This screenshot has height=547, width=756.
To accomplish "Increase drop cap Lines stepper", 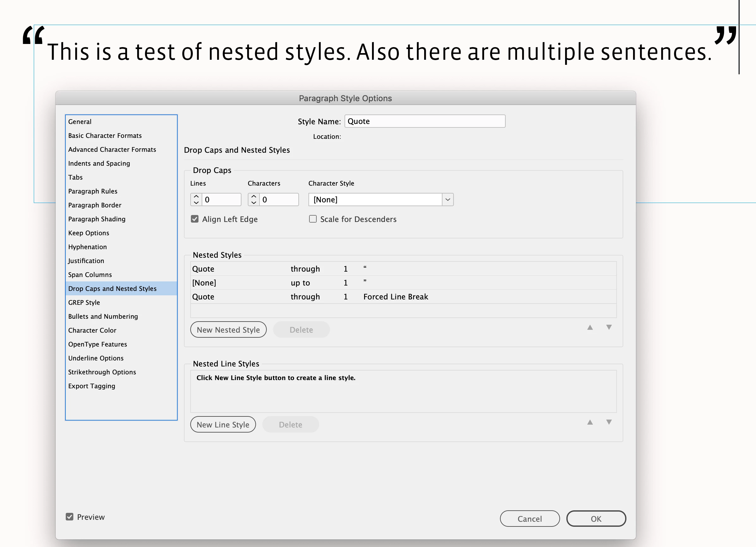I will tap(196, 196).
